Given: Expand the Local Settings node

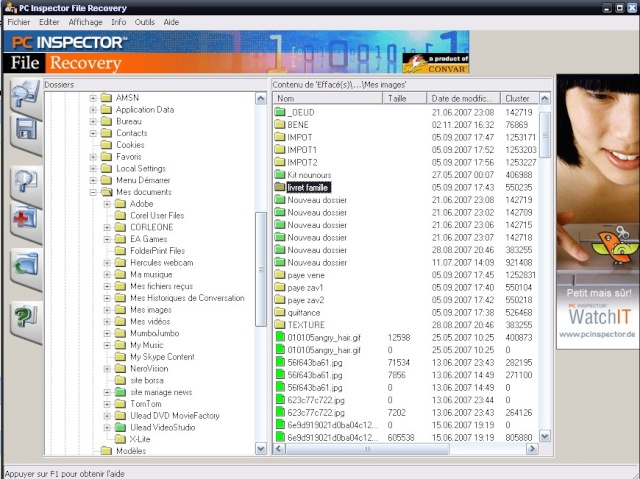Looking at the screenshot, I should click(x=93, y=168).
